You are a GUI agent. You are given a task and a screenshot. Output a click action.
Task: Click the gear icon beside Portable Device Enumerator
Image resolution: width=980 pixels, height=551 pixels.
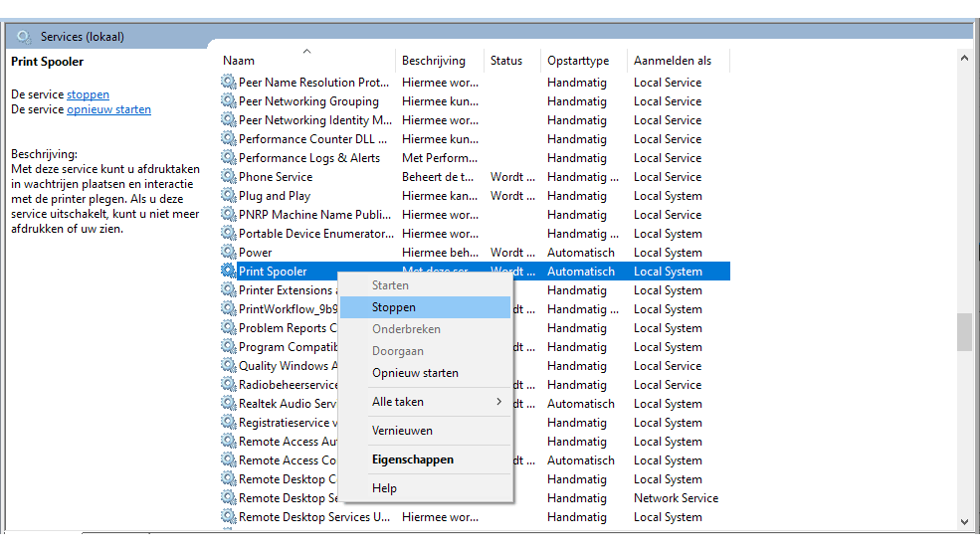click(228, 233)
